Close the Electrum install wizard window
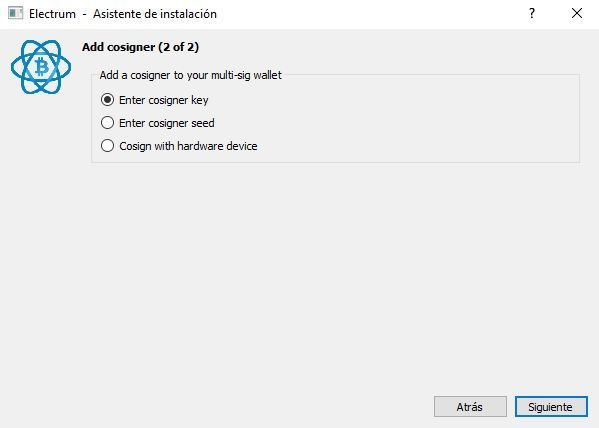 pyautogui.click(x=577, y=13)
